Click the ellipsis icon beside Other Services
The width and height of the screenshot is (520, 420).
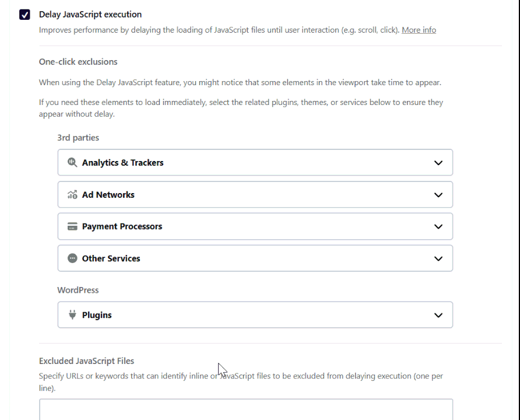pyautogui.click(x=72, y=258)
